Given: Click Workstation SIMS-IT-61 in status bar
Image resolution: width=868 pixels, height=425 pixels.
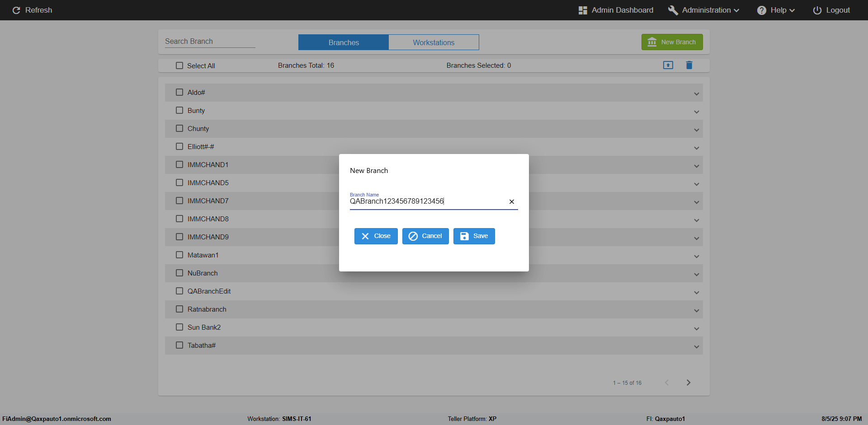Looking at the screenshot, I should pyautogui.click(x=279, y=419).
